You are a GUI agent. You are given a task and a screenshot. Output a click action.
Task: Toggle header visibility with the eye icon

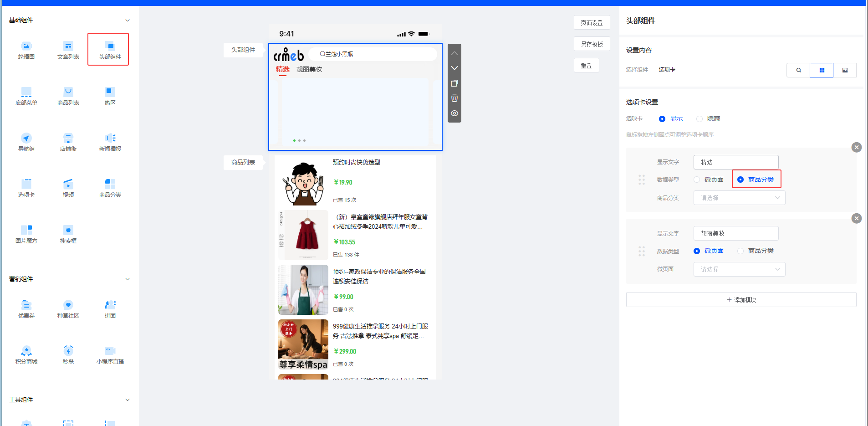pyautogui.click(x=454, y=113)
